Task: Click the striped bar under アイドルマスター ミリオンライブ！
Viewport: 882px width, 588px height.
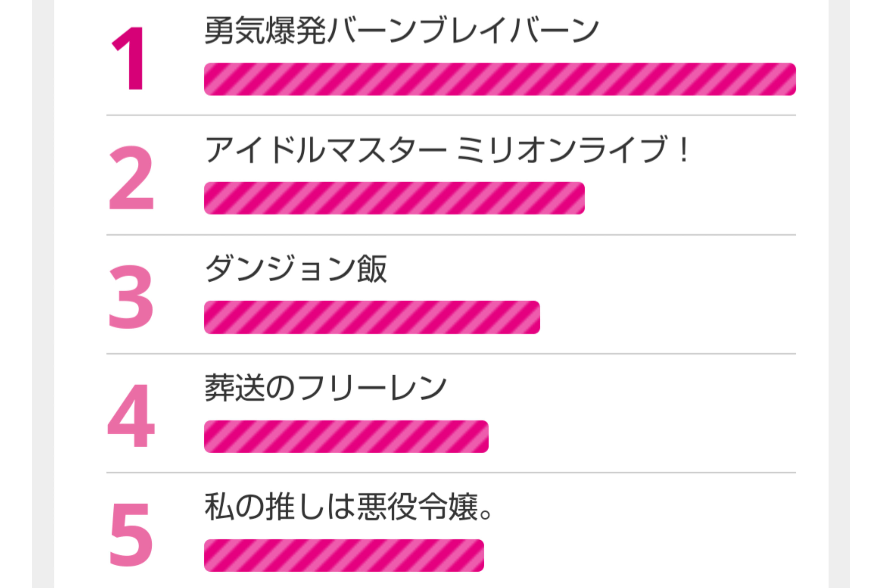Action: coord(394,198)
